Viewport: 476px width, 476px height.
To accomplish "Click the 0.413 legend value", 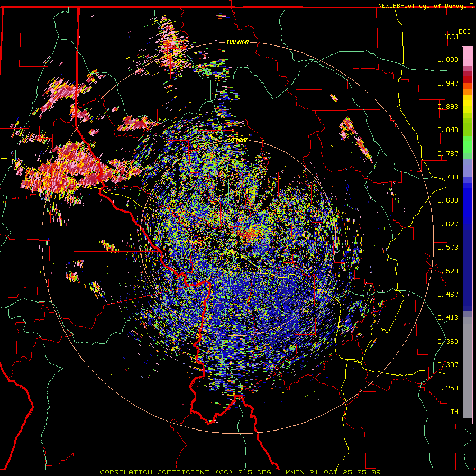I will 448,318.
